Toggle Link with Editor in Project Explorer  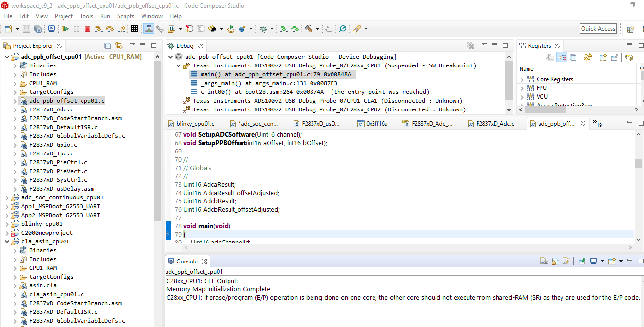pos(119,45)
